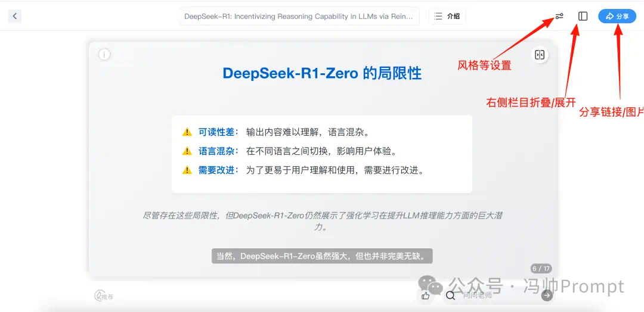Click the DeepSeek-R1 document title field
The width and height of the screenshot is (644, 312).
click(x=299, y=17)
